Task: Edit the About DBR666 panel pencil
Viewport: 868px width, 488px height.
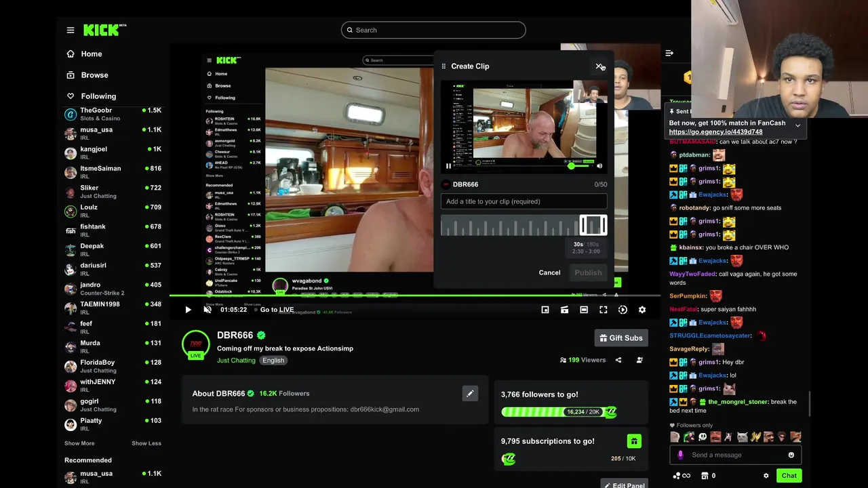Action: pos(470,393)
